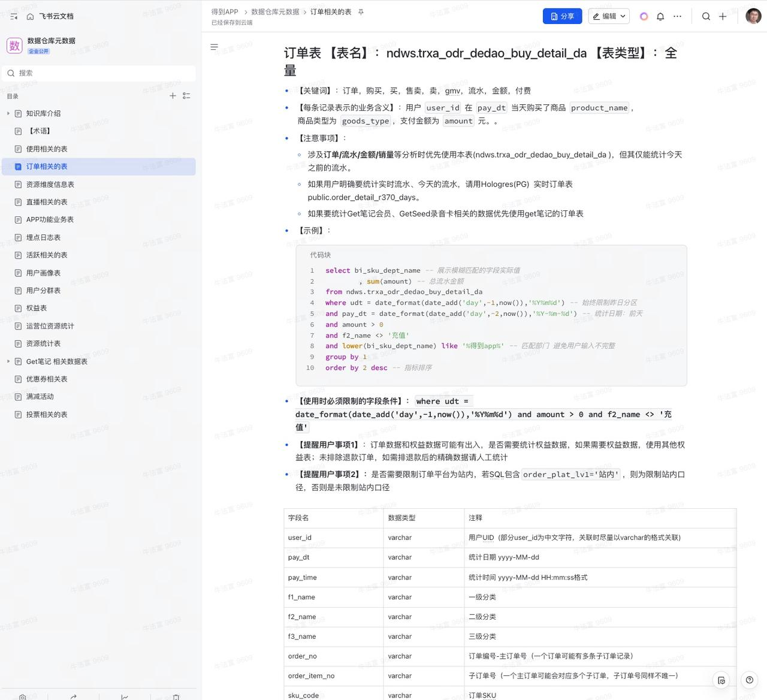Click the 分享 share button

562,16
